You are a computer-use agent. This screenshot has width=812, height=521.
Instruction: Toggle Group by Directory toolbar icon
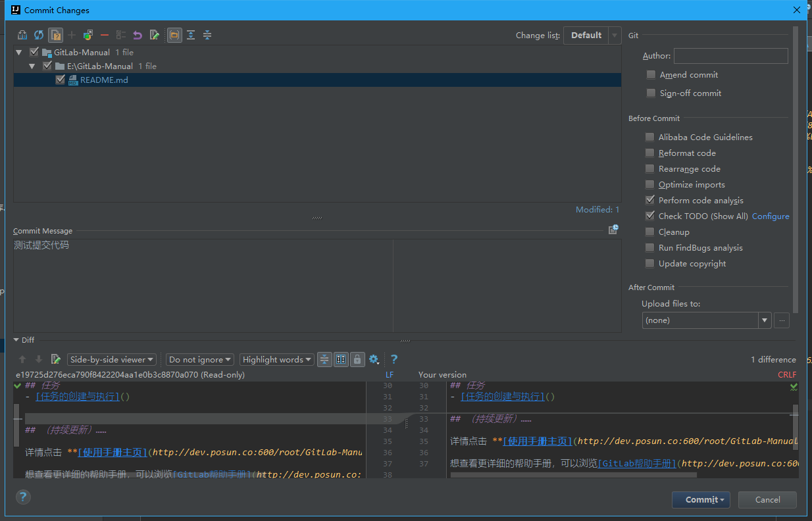174,36
